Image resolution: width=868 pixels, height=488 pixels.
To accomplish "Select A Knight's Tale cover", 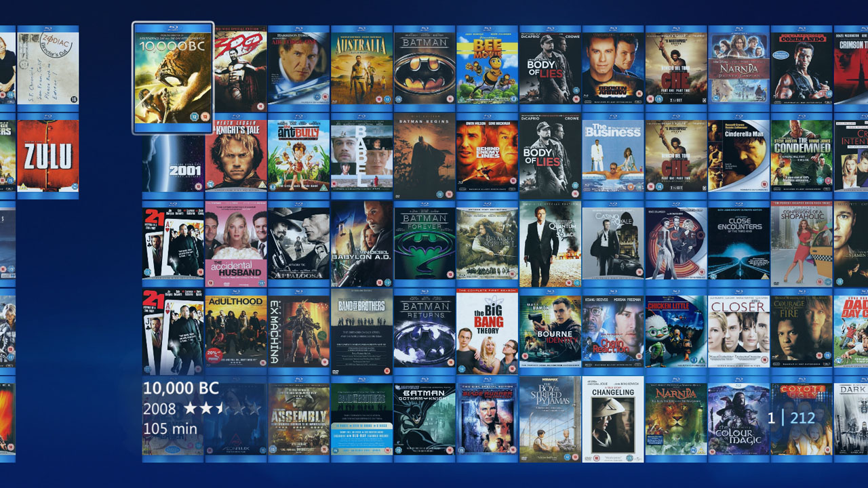I will click(236, 157).
